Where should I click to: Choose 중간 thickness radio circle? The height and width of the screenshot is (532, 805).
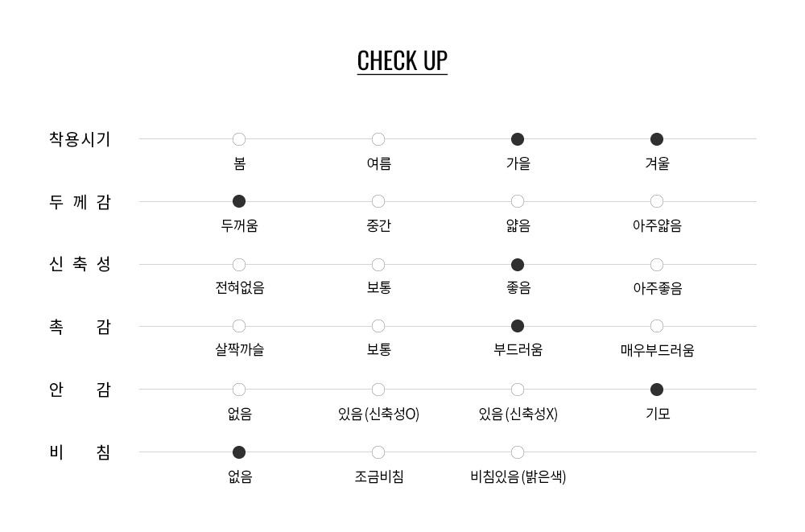(x=378, y=201)
